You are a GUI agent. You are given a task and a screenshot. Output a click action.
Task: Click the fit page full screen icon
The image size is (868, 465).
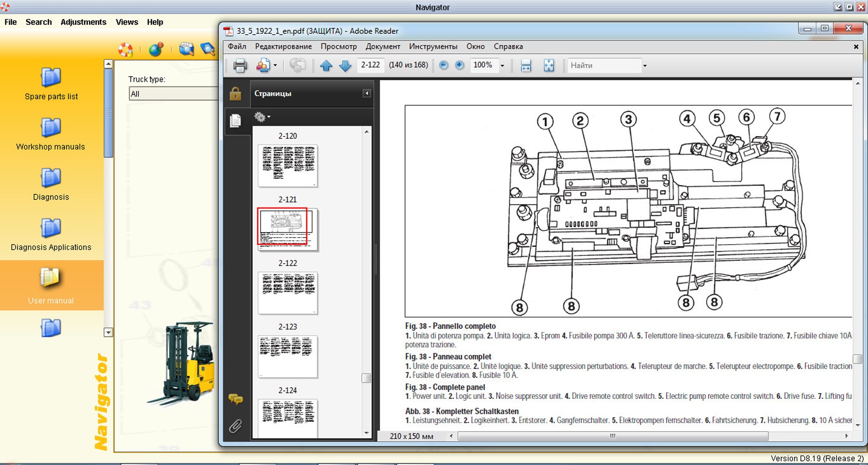coord(549,65)
